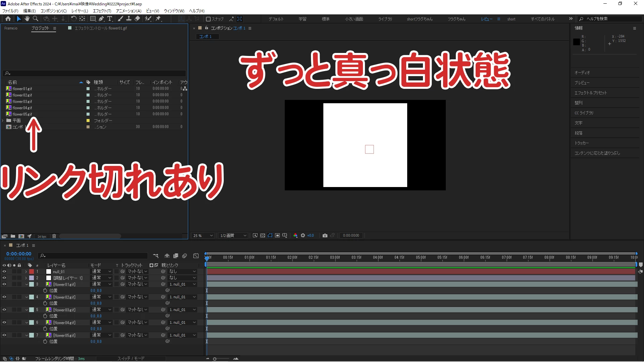Select the Puppet Pin tool
644x362 pixels.
point(158,19)
